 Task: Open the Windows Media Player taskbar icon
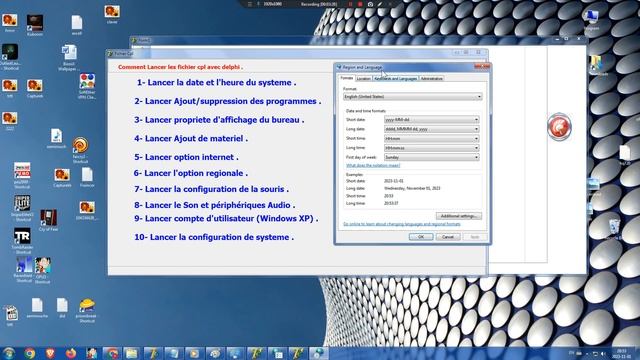click(x=194, y=353)
